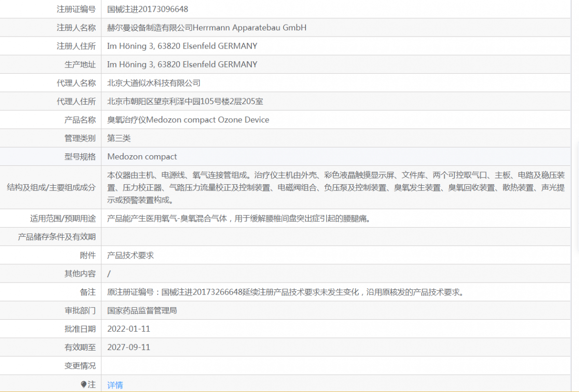Click the 注册人住所 label
Screen dimensions: 579x392
click(x=76, y=46)
